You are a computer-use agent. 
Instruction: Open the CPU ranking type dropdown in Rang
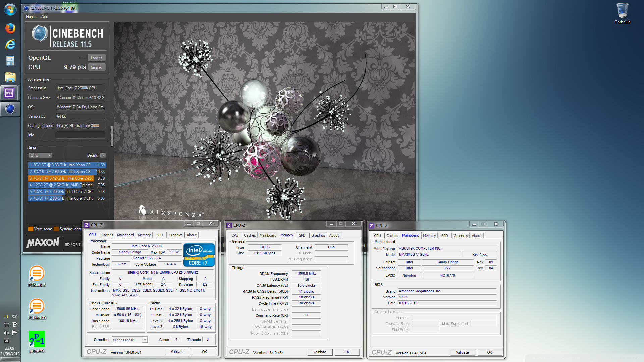(x=40, y=155)
